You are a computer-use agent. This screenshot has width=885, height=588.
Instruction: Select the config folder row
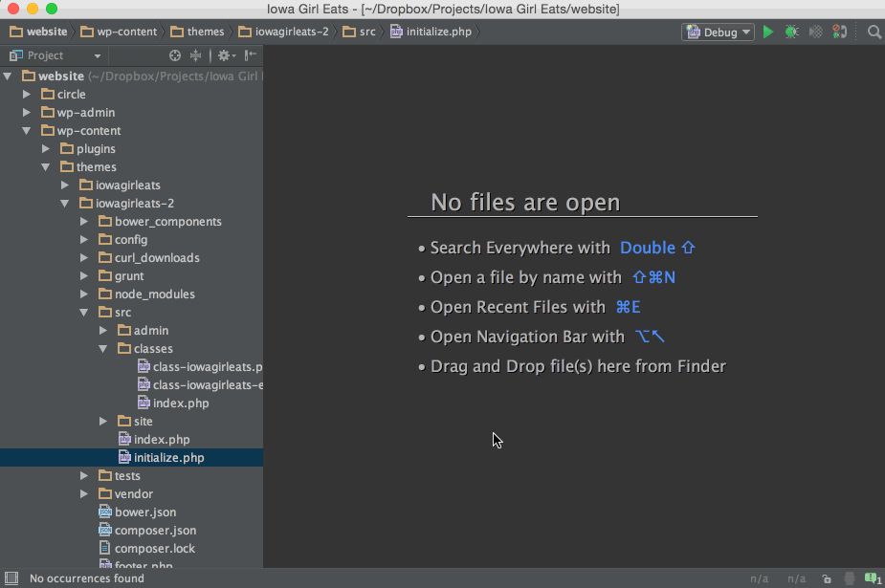(x=131, y=240)
